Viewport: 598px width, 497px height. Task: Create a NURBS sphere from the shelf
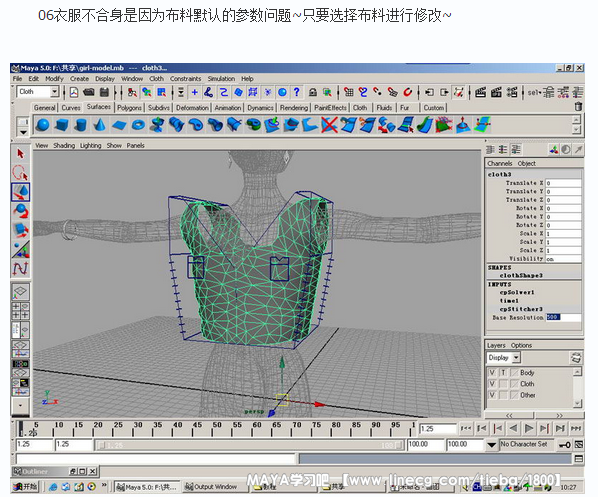pos(43,125)
